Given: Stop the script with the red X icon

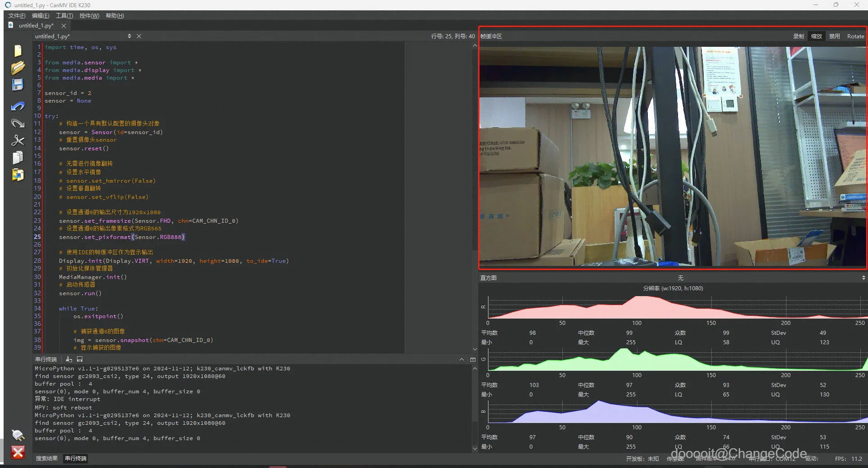Looking at the screenshot, I should tap(18, 452).
